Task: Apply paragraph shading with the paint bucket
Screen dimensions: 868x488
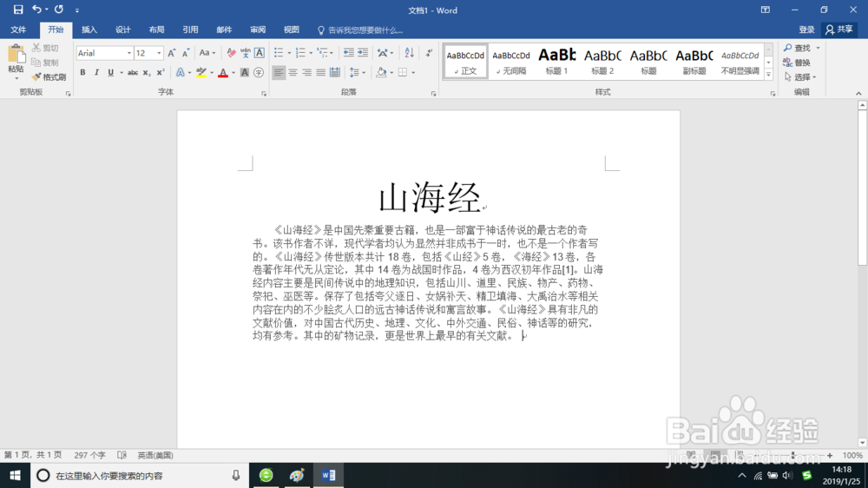Action: (381, 73)
